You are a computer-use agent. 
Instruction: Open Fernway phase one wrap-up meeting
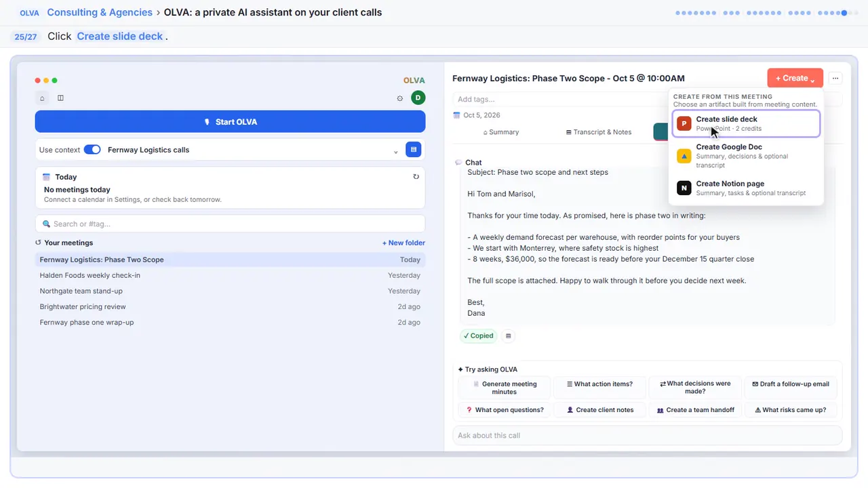230,323
